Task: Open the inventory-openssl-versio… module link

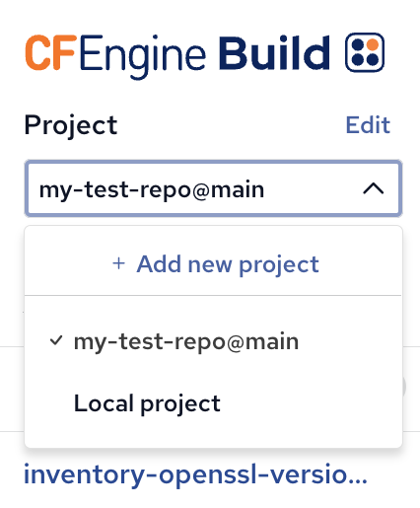Action: [195, 474]
